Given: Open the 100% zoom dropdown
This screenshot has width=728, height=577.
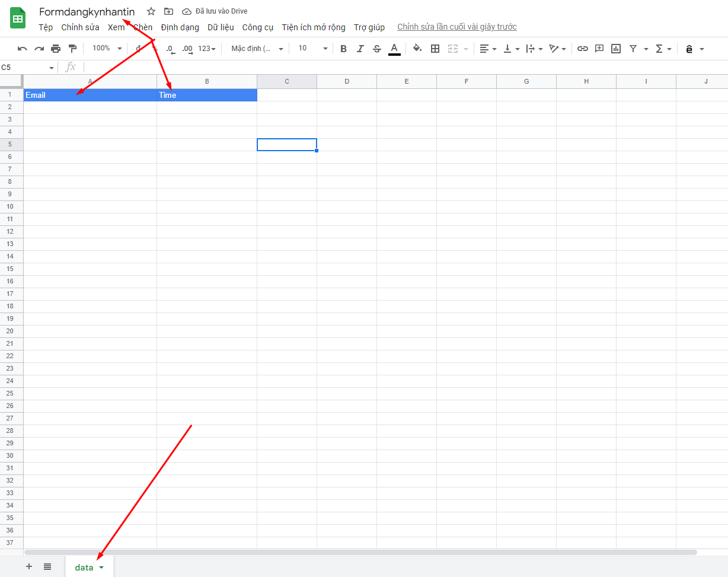Looking at the screenshot, I should coord(107,48).
